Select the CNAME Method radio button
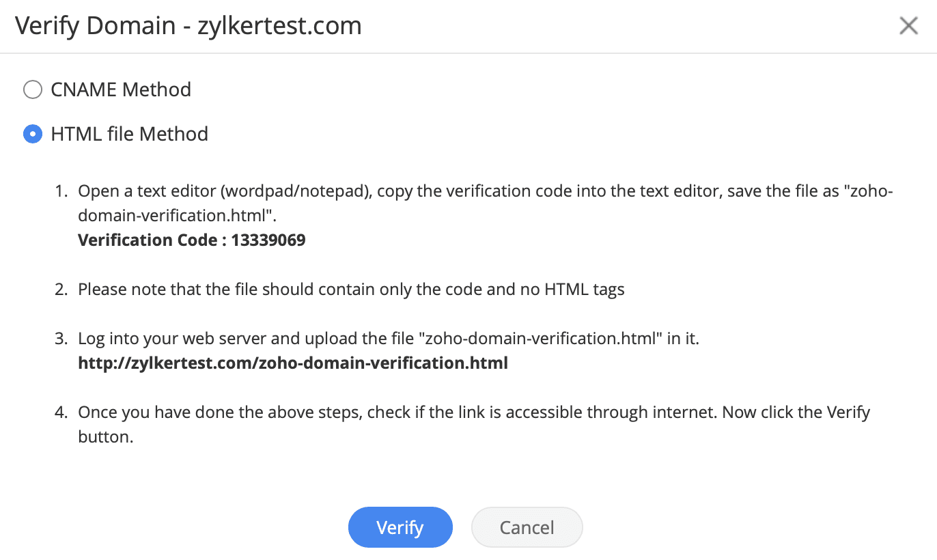The width and height of the screenshot is (937, 560). [33, 90]
